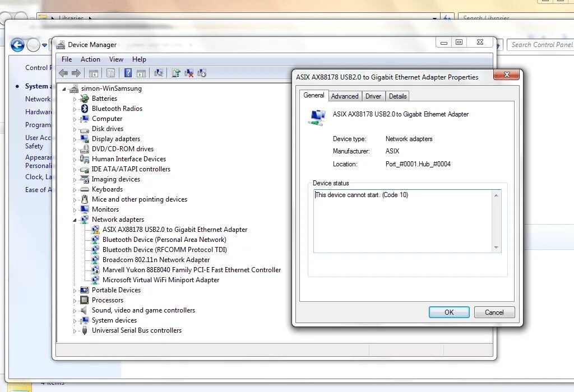Open the Action menu
Image resolution: width=574 pixels, height=392 pixels.
(x=90, y=59)
